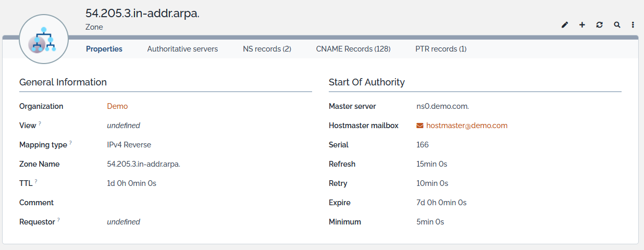Click the ns0.demo.com. master server value

point(442,106)
